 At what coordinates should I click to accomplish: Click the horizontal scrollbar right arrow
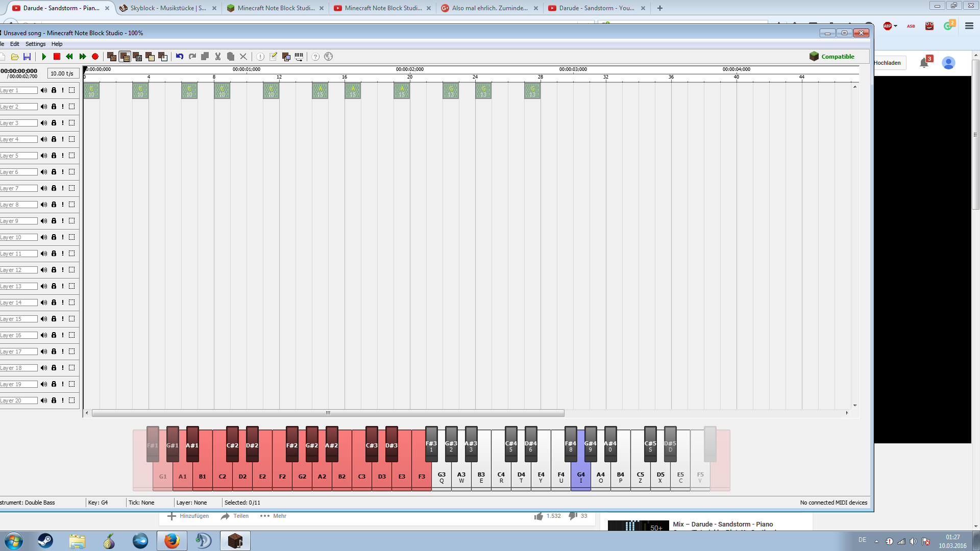tap(847, 413)
